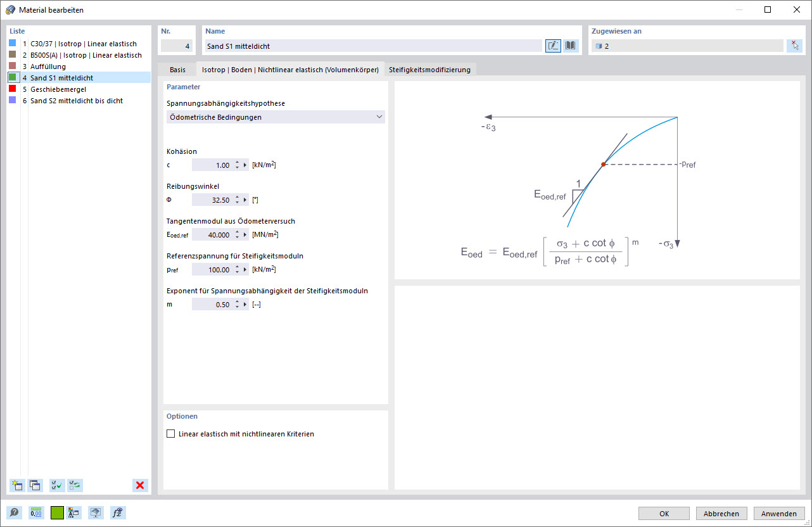The image size is (812, 527).
Task: Open the material library book icon
Action: (x=569, y=46)
